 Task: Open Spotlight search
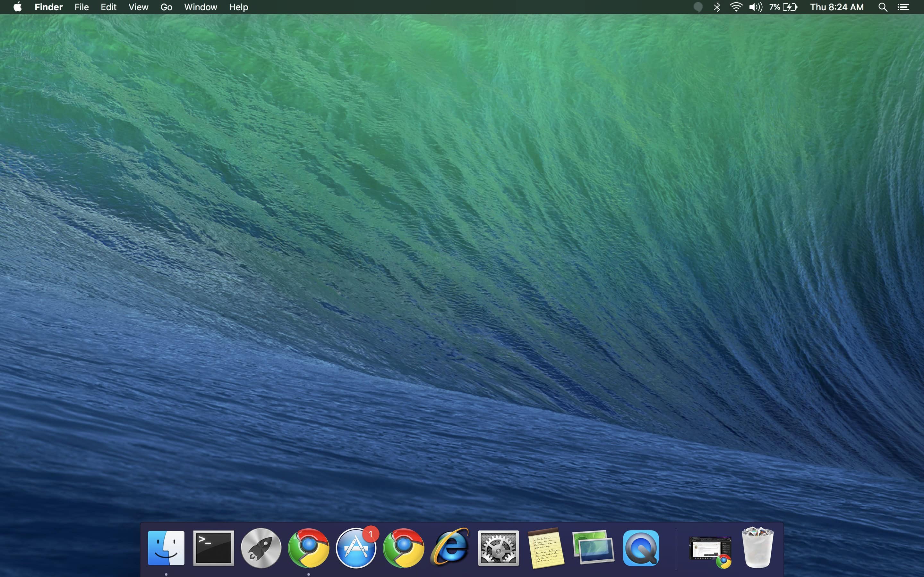click(882, 7)
